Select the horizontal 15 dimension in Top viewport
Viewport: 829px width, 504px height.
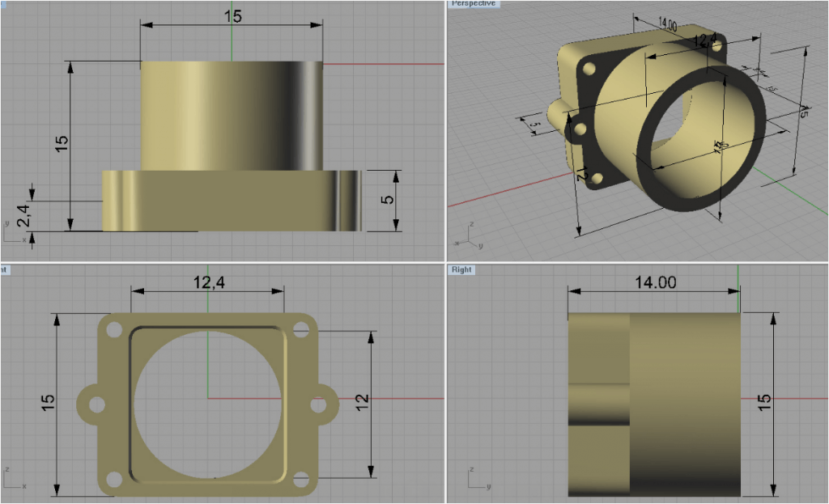click(232, 16)
